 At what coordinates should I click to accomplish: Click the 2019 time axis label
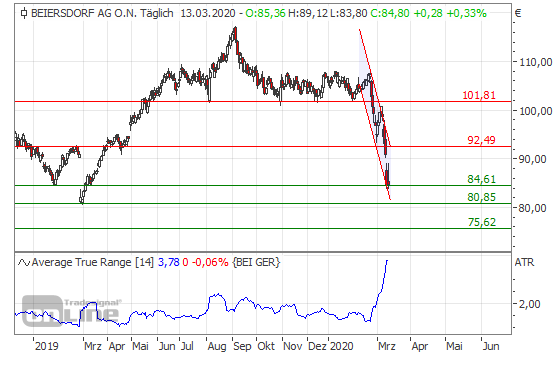[x=46, y=346]
